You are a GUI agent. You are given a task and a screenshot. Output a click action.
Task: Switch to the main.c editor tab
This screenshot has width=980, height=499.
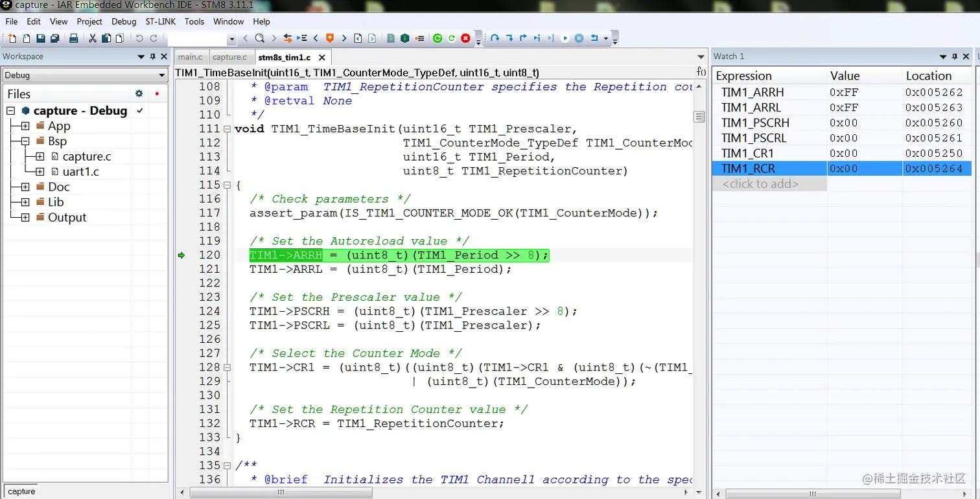(x=191, y=57)
